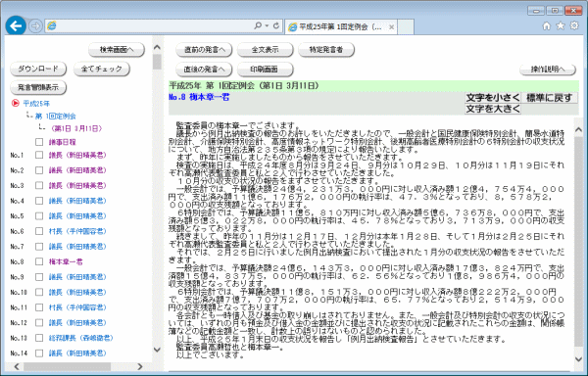
Task: Check the 議事日程 checkbox
Action: click(39, 142)
